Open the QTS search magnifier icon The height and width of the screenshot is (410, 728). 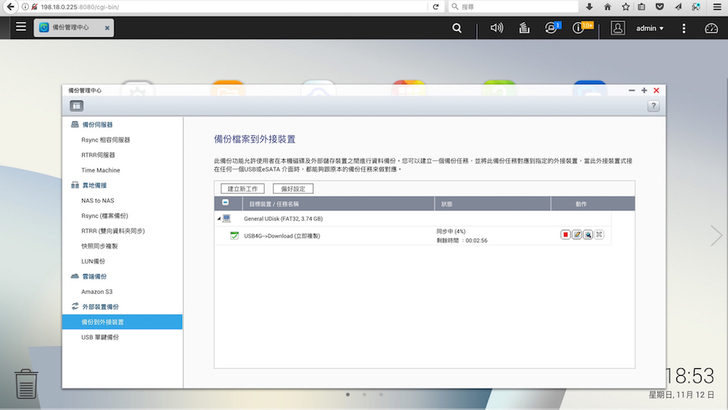pos(457,27)
